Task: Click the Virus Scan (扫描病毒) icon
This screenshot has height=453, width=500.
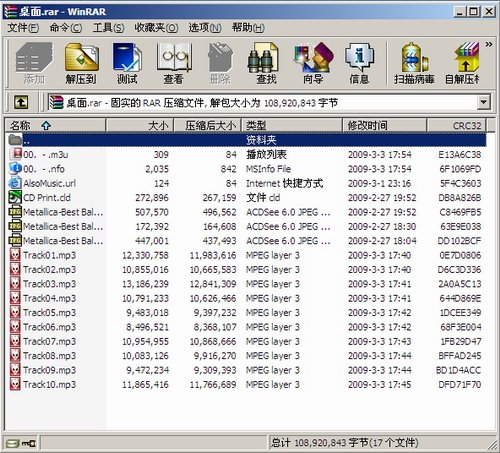Action: click(x=415, y=57)
